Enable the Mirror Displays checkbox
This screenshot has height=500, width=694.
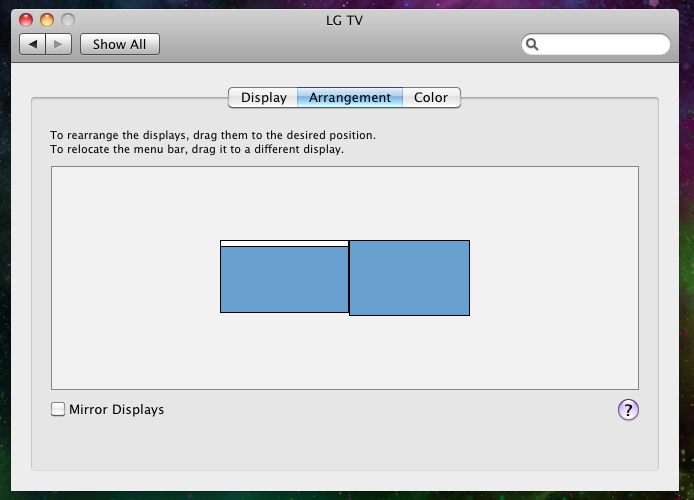[58, 409]
